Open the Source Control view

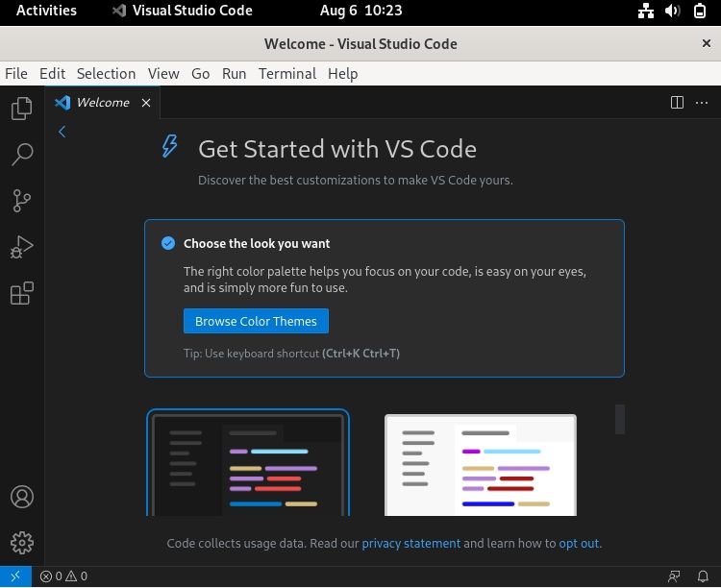21,200
